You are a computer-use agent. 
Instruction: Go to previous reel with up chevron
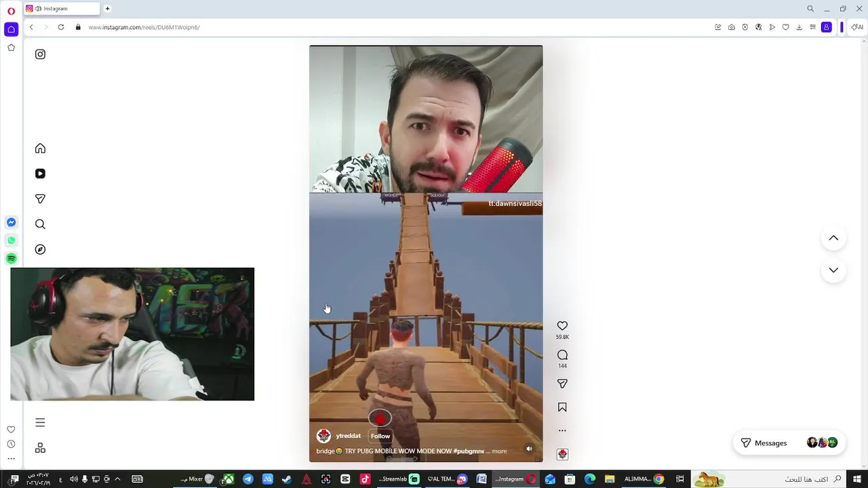pyautogui.click(x=833, y=238)
